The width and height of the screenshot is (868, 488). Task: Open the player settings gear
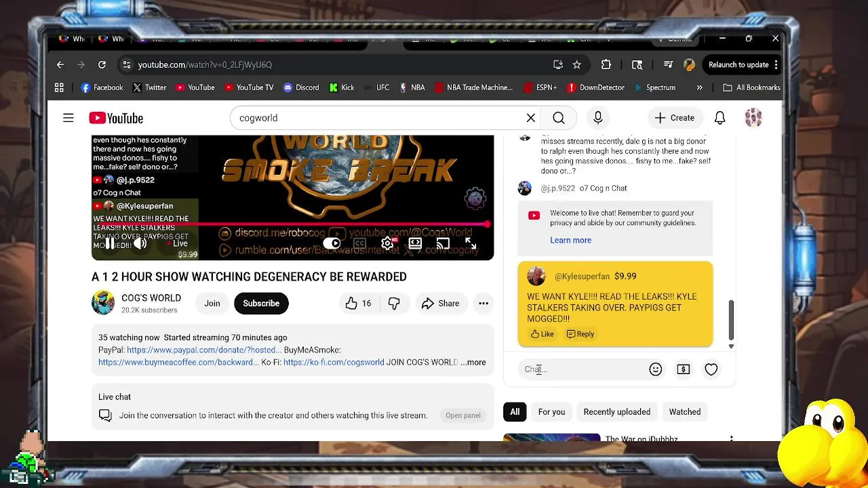(387, 243)
